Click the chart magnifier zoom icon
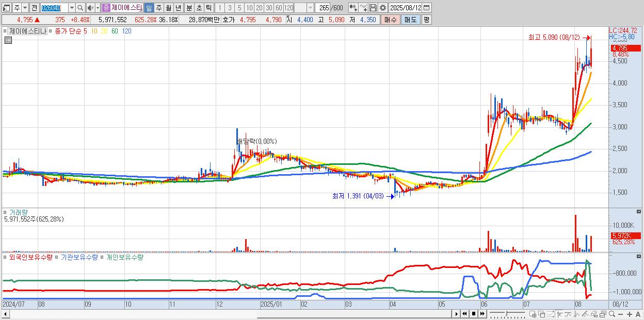Screen dimensions: 644x320 tap(612, 314)
